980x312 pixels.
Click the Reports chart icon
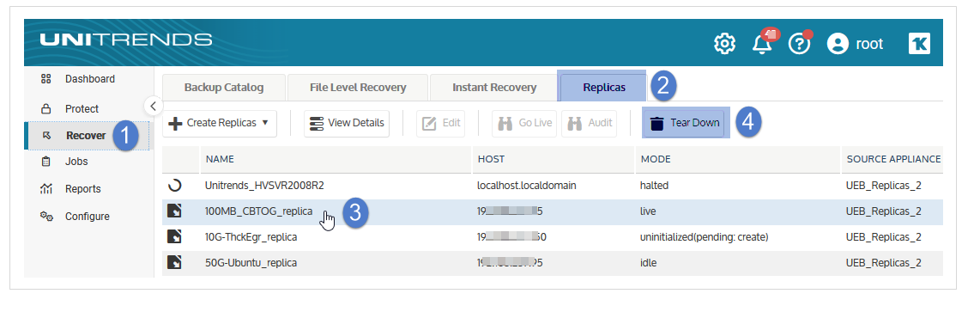tap(45, 189)
